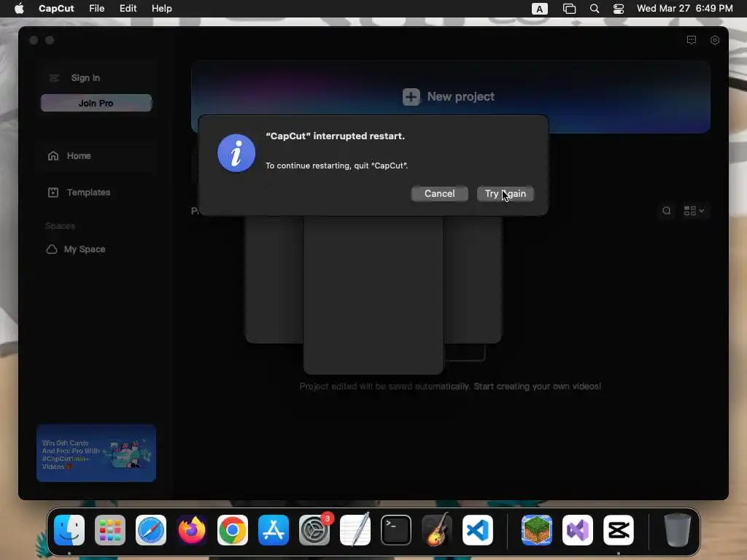Launch Firefox from the Dock
The width and height of the screenshot is (747, 560).
pos(192,530)
